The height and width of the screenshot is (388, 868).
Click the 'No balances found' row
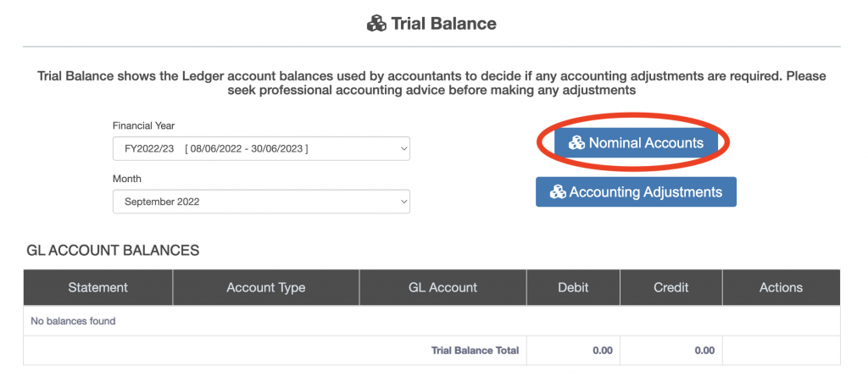click(73, 321)
